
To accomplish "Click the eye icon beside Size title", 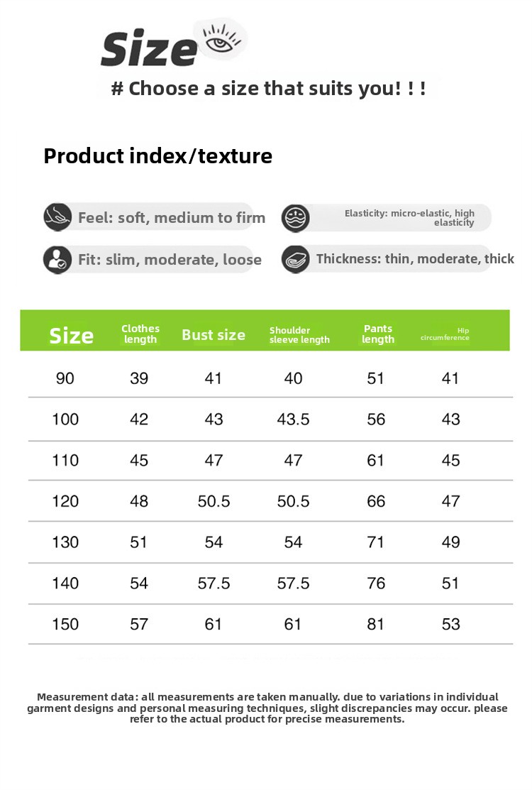I will [x=221, y=39].
